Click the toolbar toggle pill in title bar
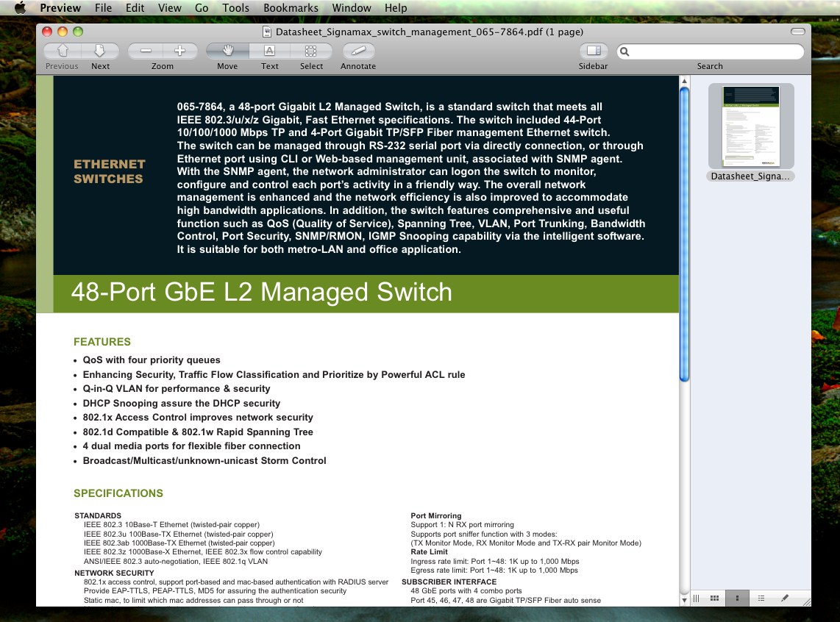Viewport: 840px width, 622px height. [797, 32]
